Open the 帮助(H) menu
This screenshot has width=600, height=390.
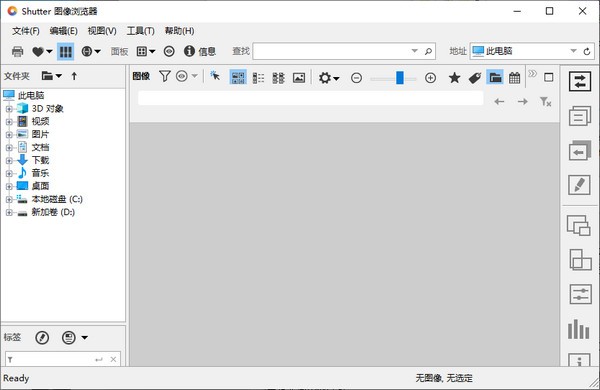click(x=179, y=31)
